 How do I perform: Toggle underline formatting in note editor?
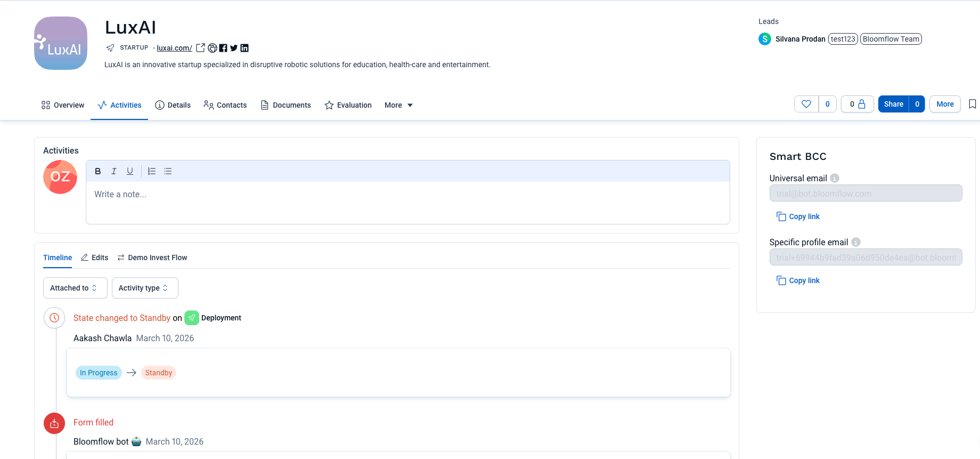click(x=130, y=171)
